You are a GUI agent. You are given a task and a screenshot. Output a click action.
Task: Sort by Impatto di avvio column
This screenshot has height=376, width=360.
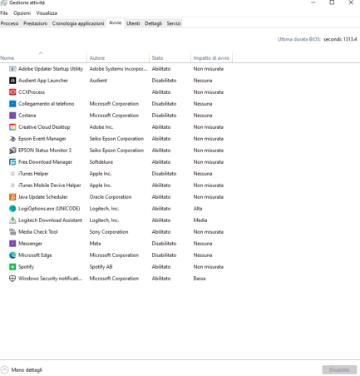click(x=211, y=58)
